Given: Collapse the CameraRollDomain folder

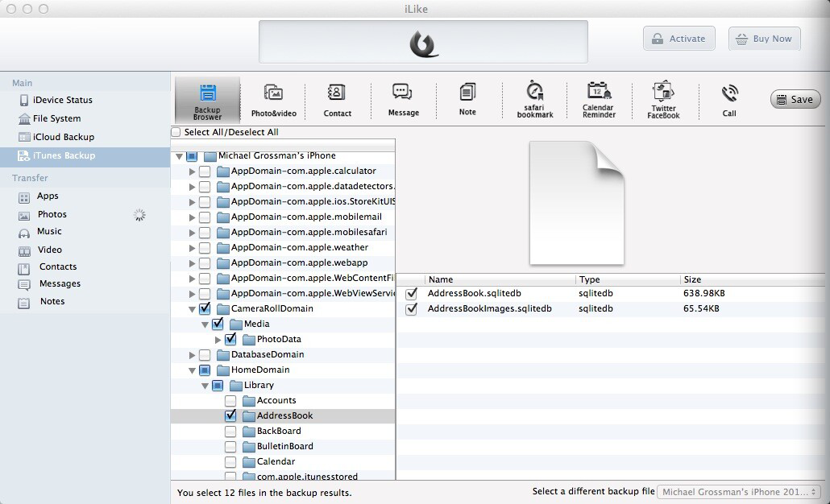Looking at the screenshot, I should (192, 309).
